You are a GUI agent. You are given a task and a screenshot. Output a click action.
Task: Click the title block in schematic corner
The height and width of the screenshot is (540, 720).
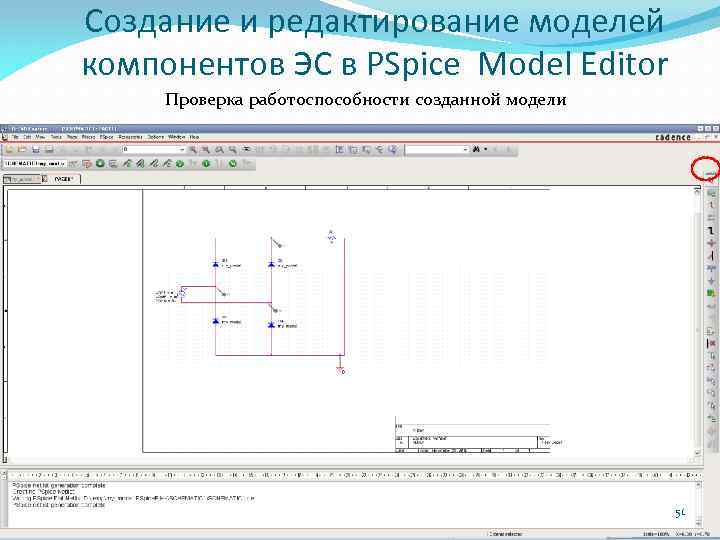coord(472,435)
